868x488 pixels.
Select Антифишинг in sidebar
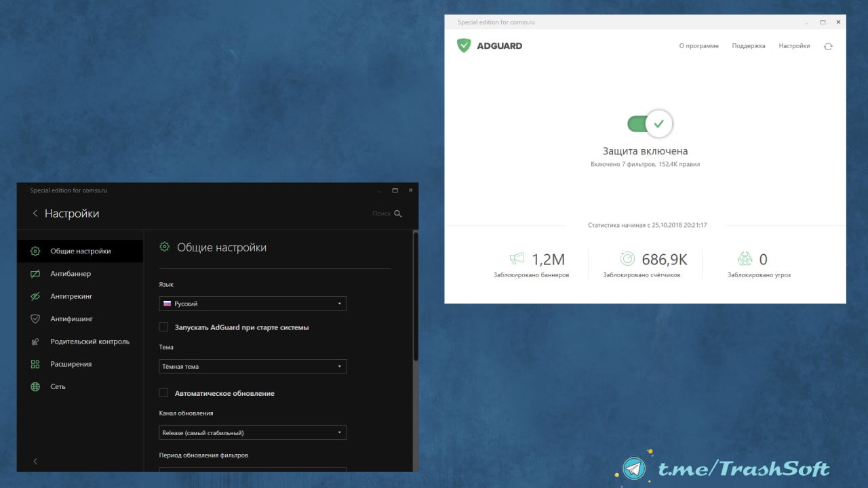pyautogui.click(x=80, y=319)
